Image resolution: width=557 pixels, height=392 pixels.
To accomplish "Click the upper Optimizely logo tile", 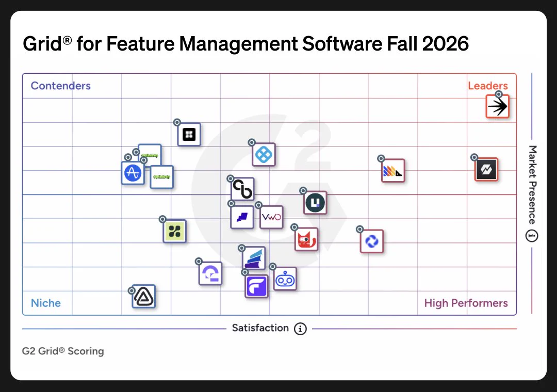I will [150, 155].
